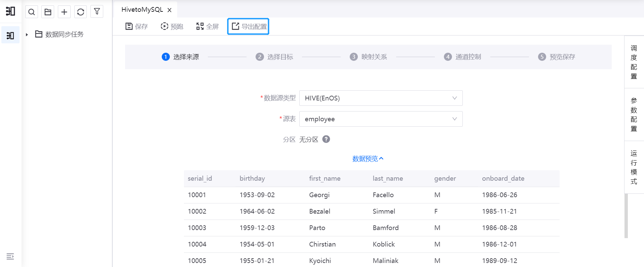Click the first name Chirstian
Image resolution: width=644 pixels, height=267 pixels.
[323, 244]
